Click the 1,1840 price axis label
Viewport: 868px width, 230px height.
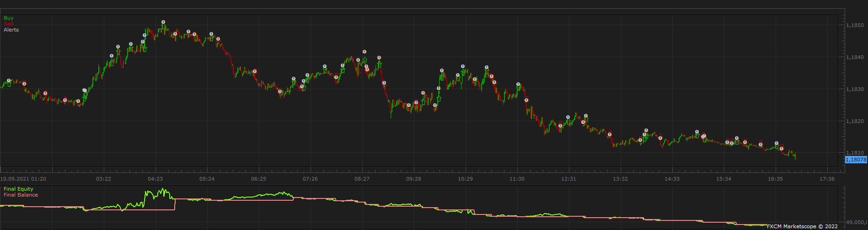(x=855, y=57)
